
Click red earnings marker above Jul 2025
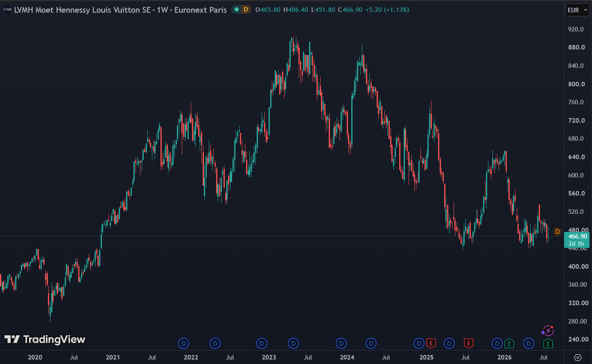pos(468,344)
